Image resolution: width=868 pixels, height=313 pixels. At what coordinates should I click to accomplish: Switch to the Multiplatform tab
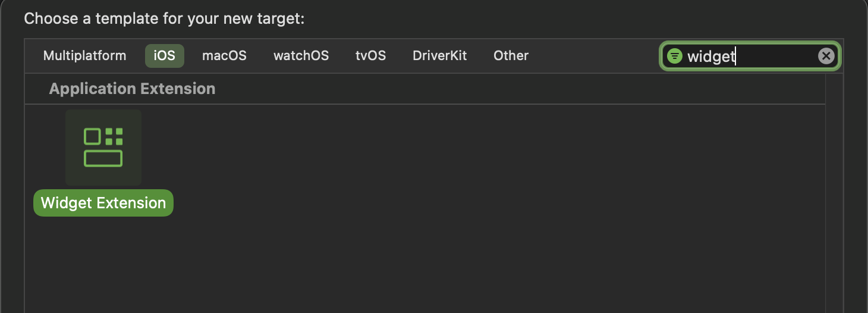84,56
